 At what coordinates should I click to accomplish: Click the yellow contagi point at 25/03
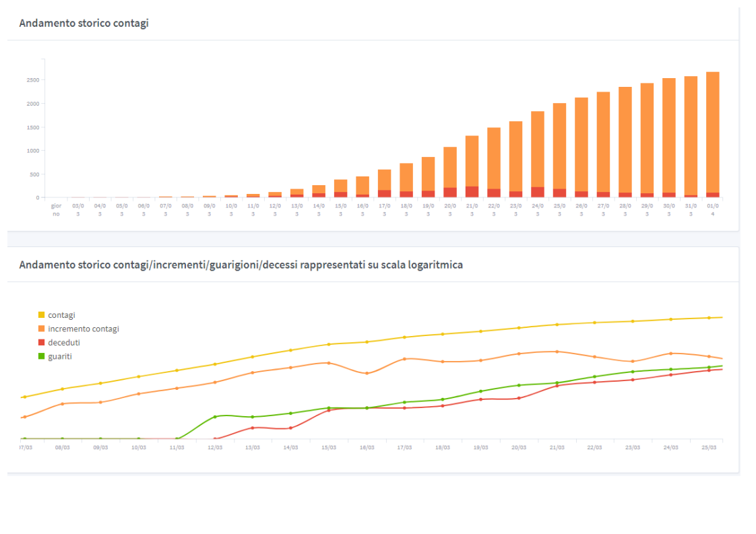coord(709,318)
